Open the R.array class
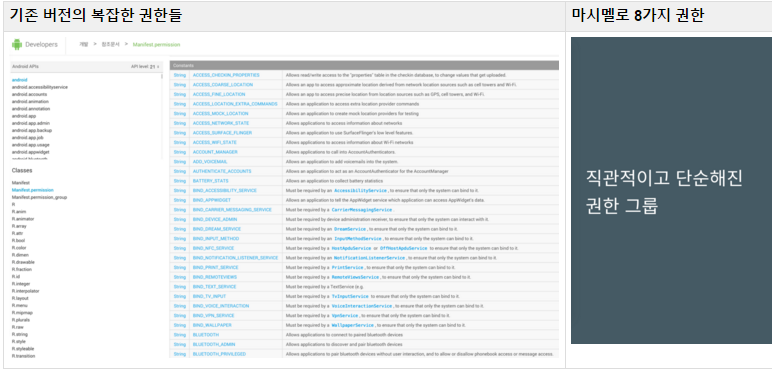774x372 pixels. tap(19, 226)
